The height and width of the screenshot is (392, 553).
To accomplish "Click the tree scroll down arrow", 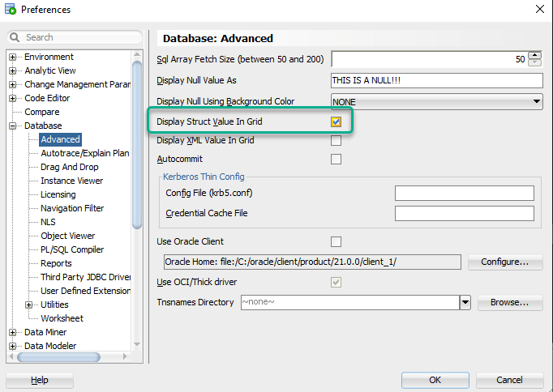I will pyautogui.click(x=137, y=344).
